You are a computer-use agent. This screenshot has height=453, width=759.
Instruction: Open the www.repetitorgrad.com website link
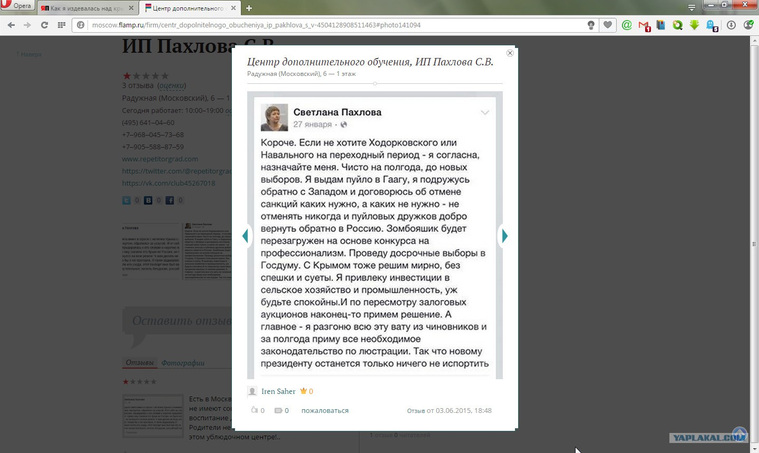tap(160, 159)
